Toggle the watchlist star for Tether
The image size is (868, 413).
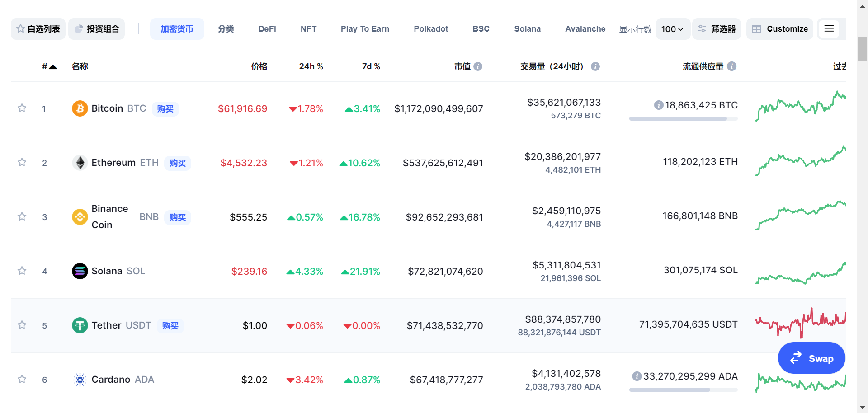pos(22,325)
